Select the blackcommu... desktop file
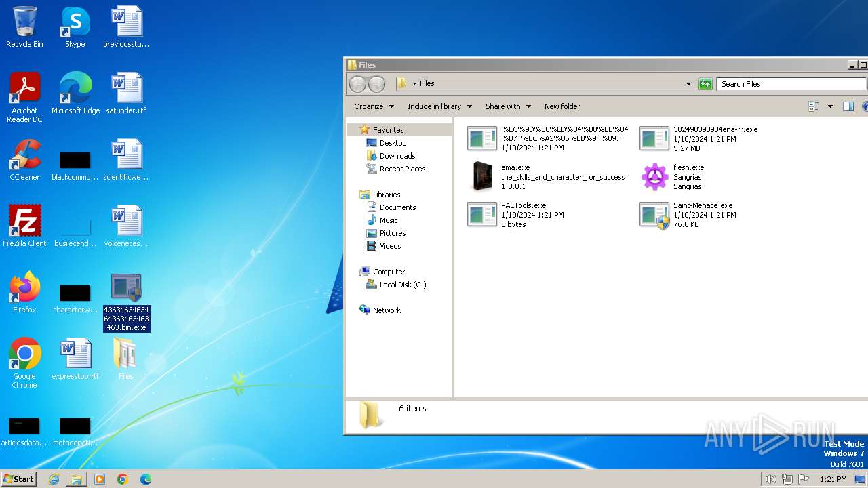 point(75,165)
